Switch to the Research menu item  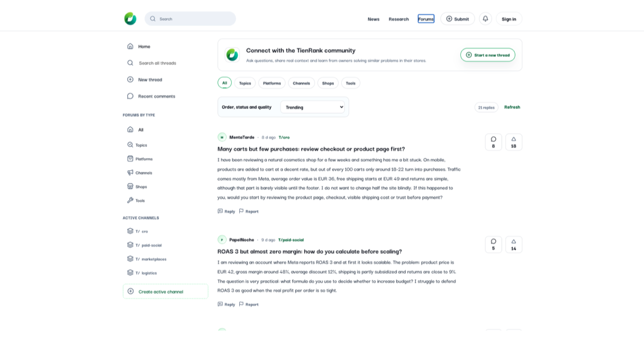tap(399, 19)
